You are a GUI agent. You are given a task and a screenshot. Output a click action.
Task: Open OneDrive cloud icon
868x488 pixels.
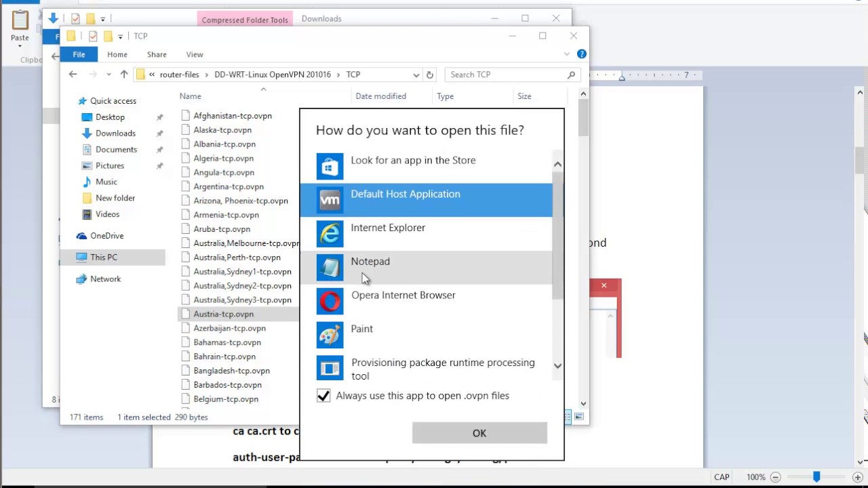81,236
